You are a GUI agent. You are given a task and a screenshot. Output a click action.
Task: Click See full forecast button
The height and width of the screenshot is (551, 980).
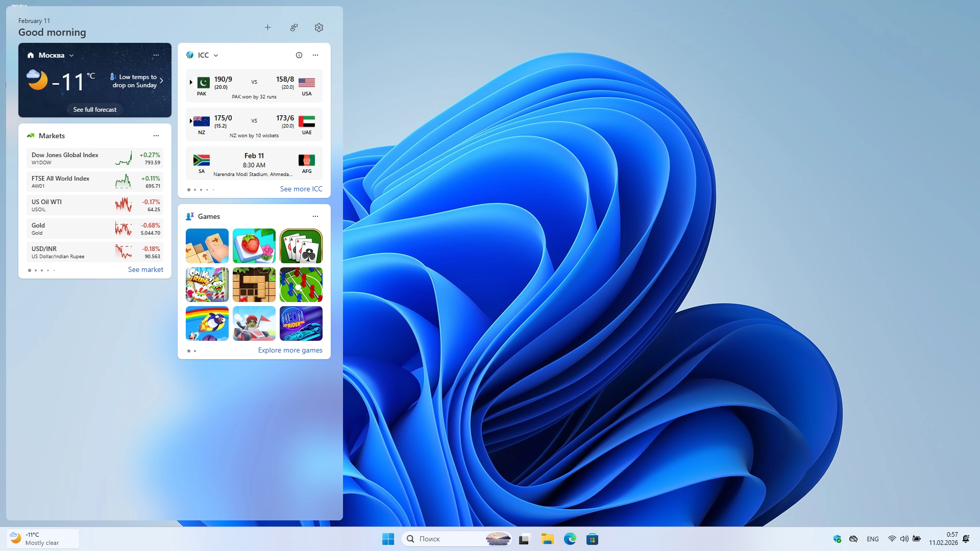[x=95, y=109]
